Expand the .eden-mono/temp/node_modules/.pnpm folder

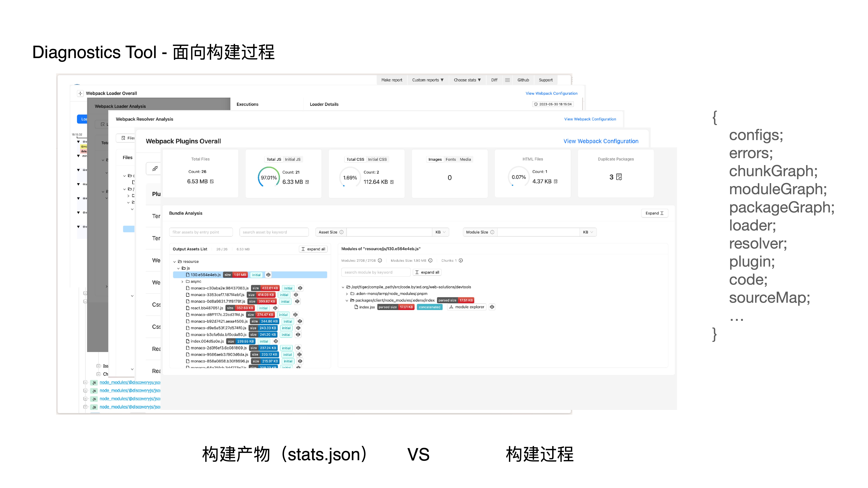pyautogui.click(x=347, y=294)
